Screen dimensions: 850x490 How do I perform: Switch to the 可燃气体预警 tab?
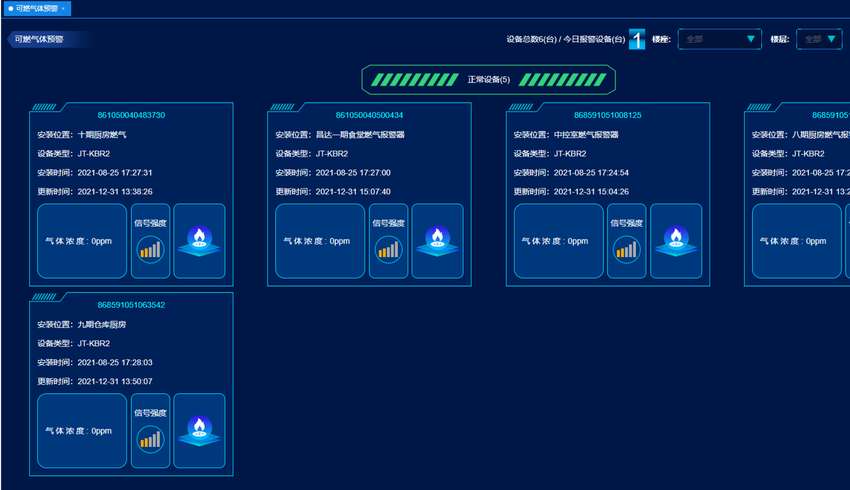pyautogui.click(x=34, y=8)
